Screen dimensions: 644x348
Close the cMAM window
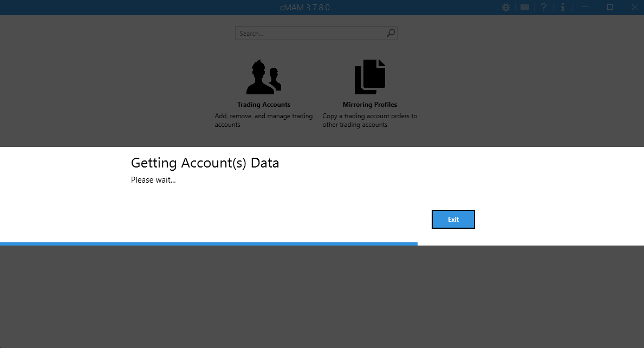tap(634, 8)
